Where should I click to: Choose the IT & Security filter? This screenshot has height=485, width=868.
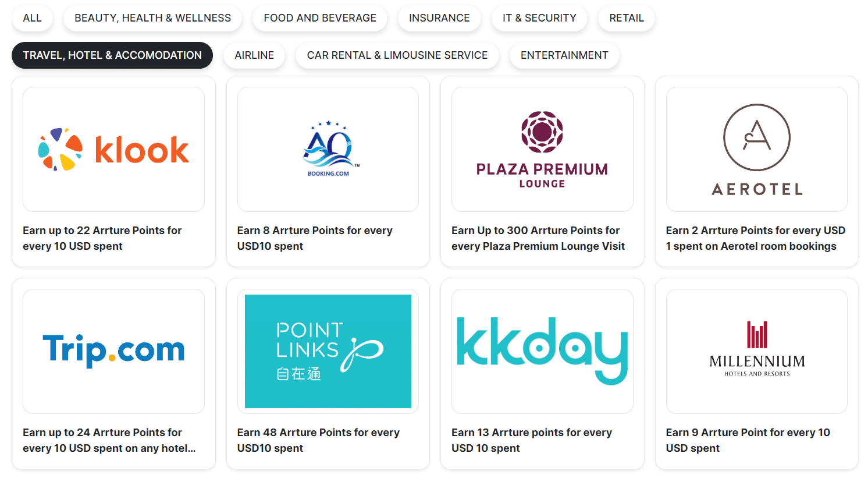[x=539, y=18]
